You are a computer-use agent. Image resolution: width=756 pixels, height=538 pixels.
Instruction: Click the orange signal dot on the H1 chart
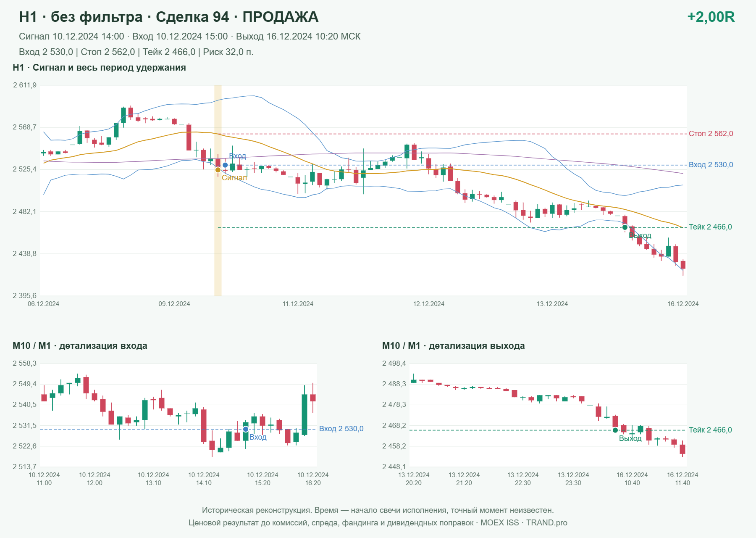(218, 170)
